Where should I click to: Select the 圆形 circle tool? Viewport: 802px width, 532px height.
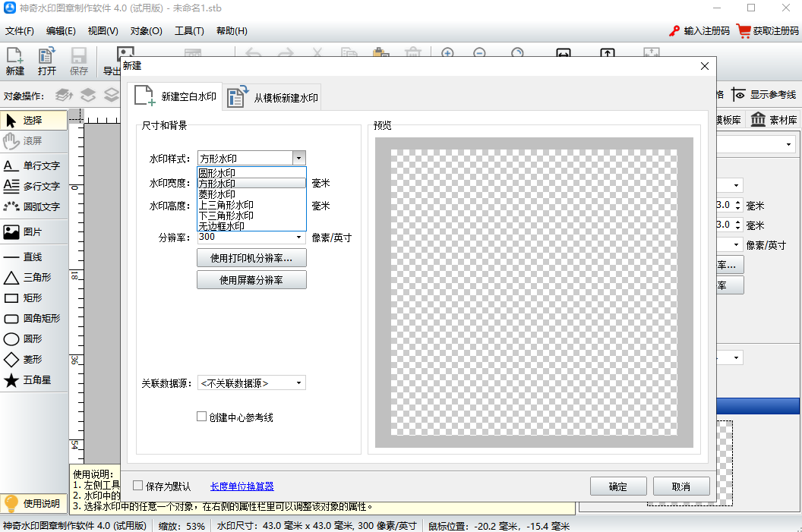[x=33, y=338]
